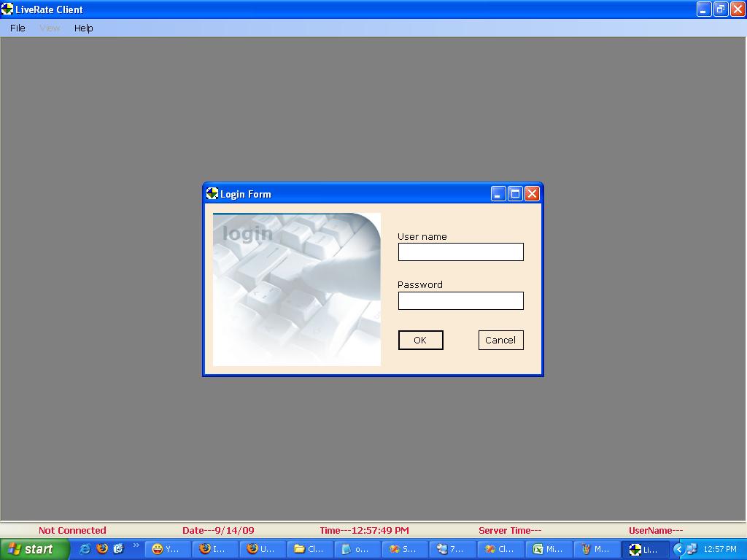
Task: Restore down the LiveRate Client window
Action: [721, 9]
